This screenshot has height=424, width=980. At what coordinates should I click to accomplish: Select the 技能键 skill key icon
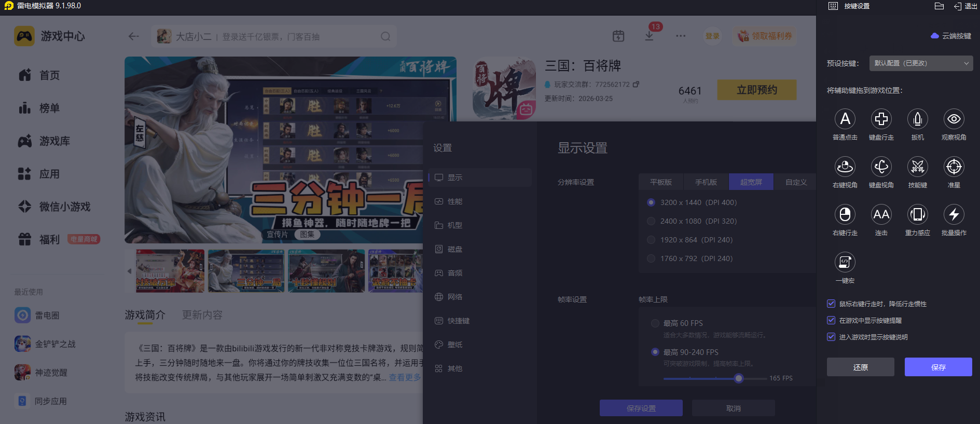pyautogui.click(x=917, y=167)
